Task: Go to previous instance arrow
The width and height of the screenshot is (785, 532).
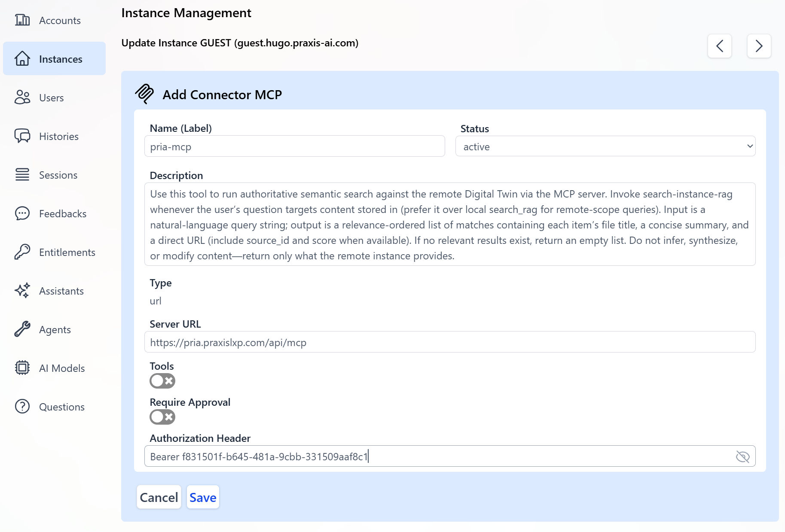Action: pyautogui.click(x=720, y=46)
